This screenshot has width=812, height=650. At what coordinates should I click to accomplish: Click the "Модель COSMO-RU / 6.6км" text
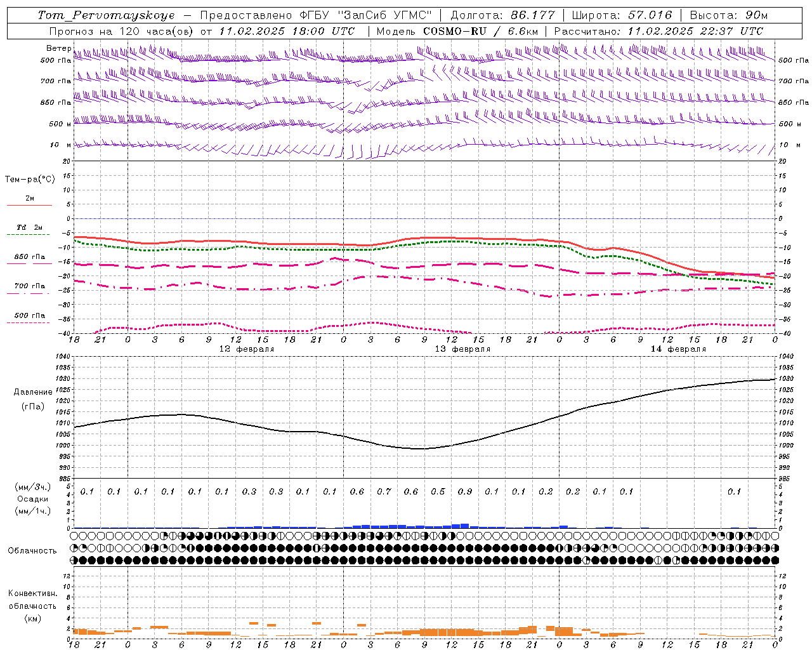457,31
